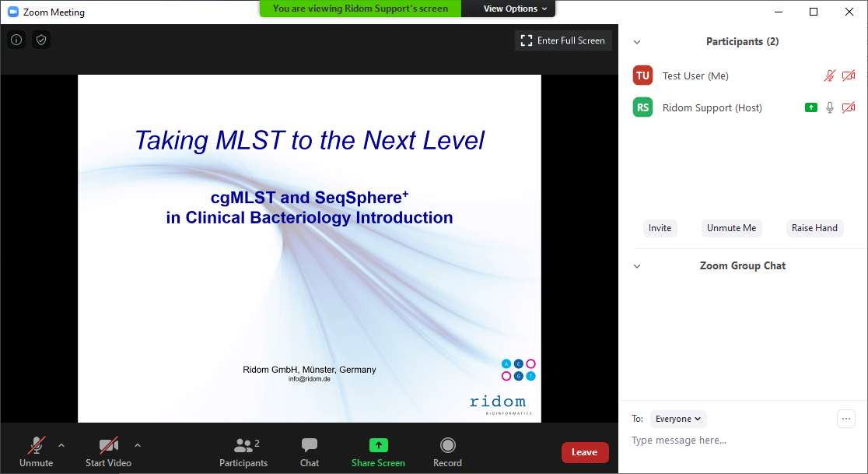This screenshot has height=474, width=868.
Task: Click the Zoom logo in the title bar
Action: tap(13, 12)
